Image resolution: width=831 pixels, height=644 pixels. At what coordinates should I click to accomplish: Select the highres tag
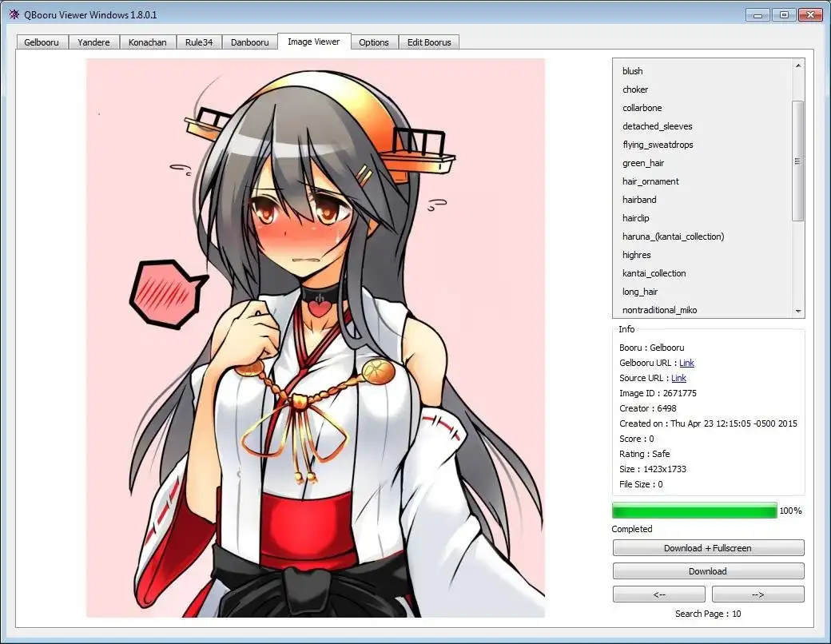637,255
